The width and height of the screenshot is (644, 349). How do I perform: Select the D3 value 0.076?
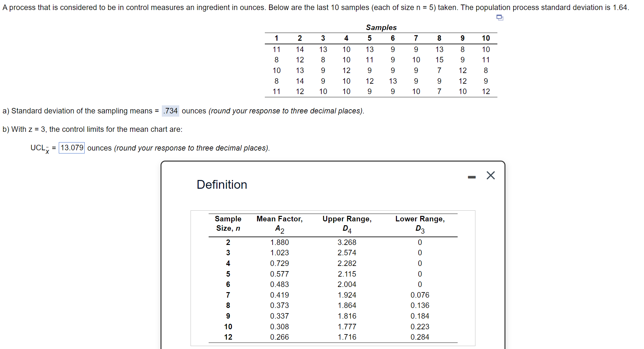coord(420,295)
